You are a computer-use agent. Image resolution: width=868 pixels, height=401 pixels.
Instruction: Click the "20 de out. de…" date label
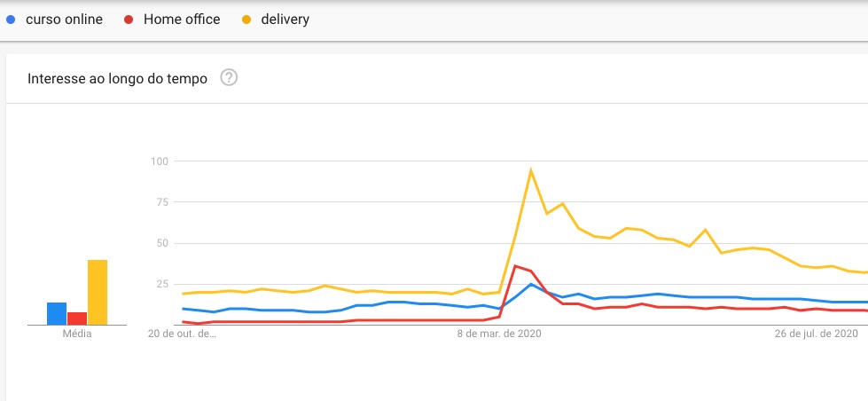(181, 334)
